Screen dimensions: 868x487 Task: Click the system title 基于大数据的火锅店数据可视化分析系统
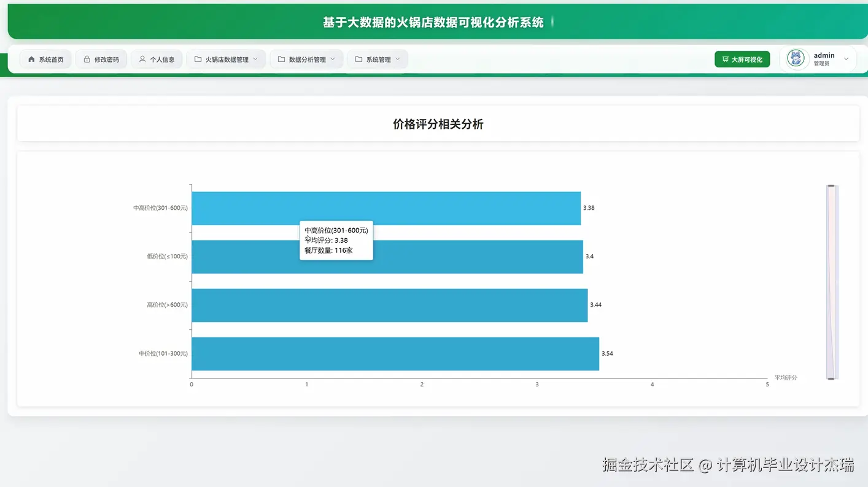click(x=433, y=23)
